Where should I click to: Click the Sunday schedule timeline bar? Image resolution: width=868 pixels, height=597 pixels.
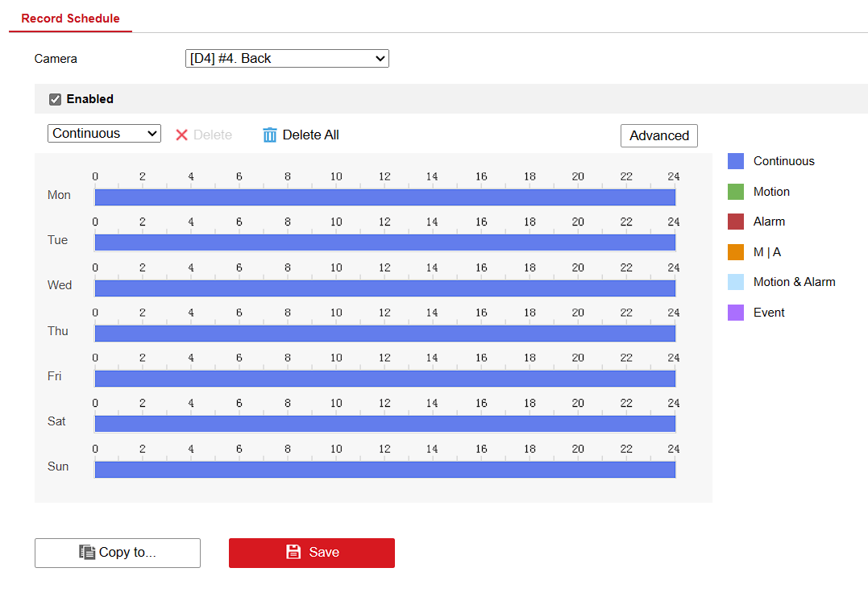384,469
